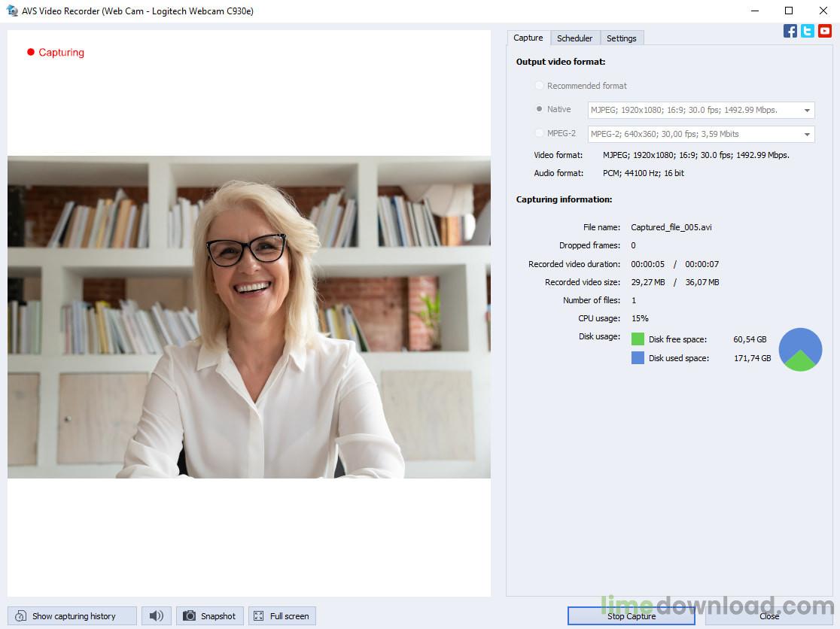Click the CPU usage value 15%

click(640, 318)
